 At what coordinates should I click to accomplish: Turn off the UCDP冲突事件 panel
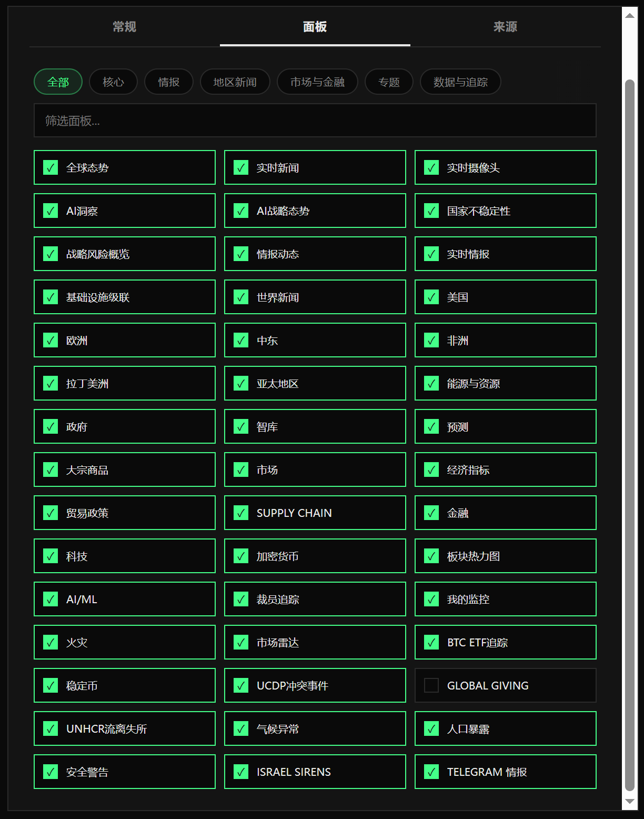coord(241,685)
